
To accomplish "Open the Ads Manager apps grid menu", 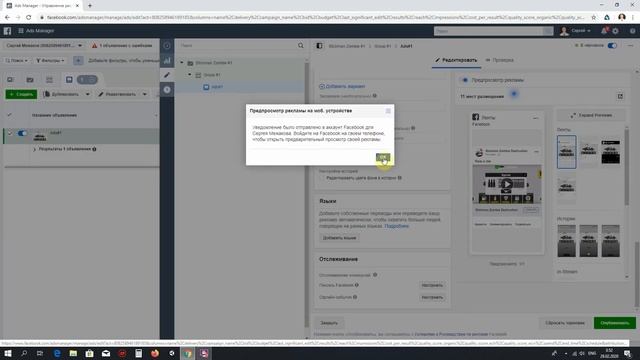I will (x=21, y=31).
